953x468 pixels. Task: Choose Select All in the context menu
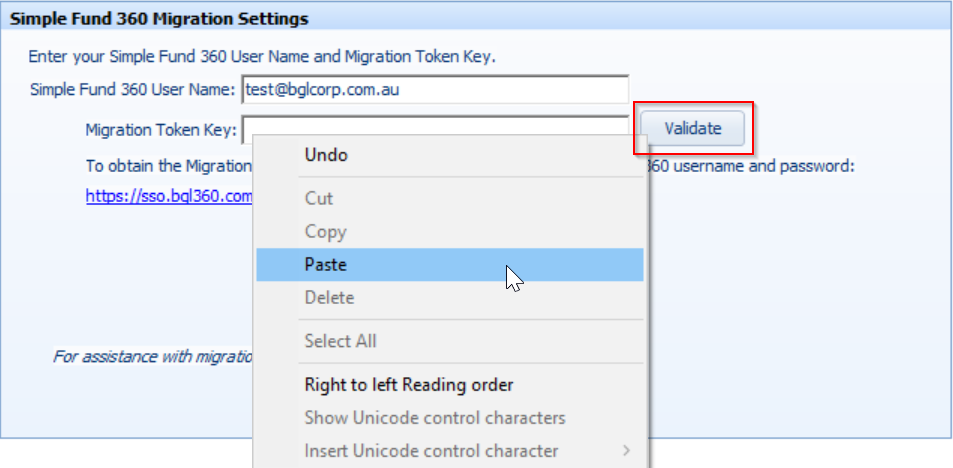450,341
